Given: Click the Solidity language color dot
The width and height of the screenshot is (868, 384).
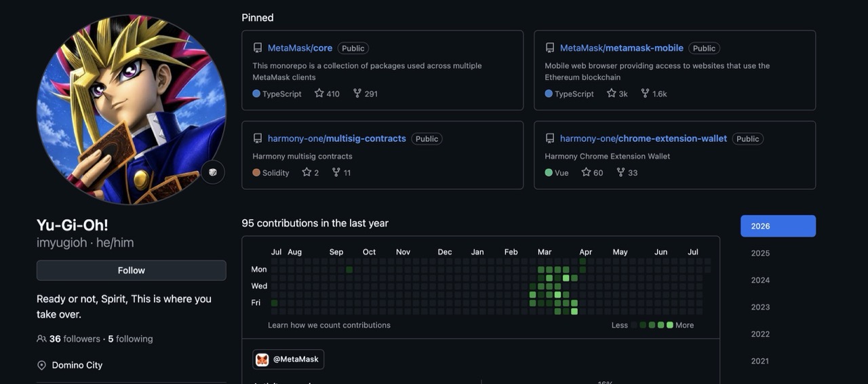Looking at the screenshot, I should click(256, 172).
